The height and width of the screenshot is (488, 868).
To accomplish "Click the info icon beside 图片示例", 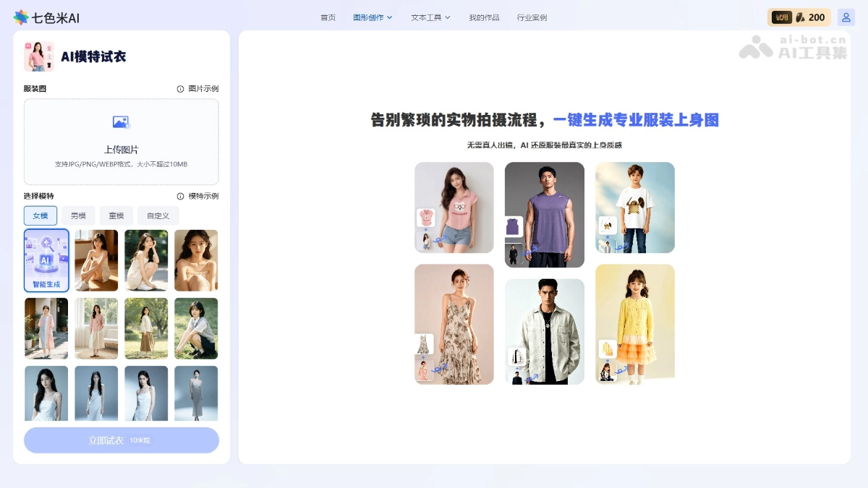I will [x=180, y=89].
